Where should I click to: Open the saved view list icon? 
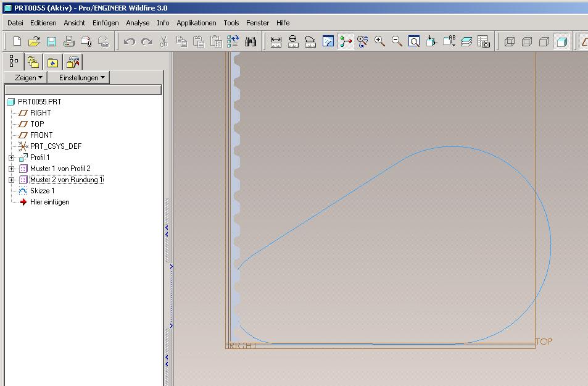pos(449,41)
